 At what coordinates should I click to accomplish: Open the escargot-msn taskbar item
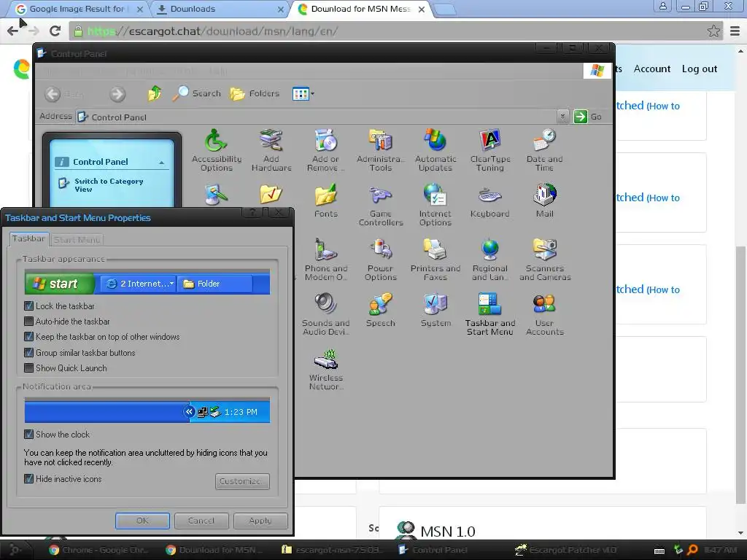332,550
